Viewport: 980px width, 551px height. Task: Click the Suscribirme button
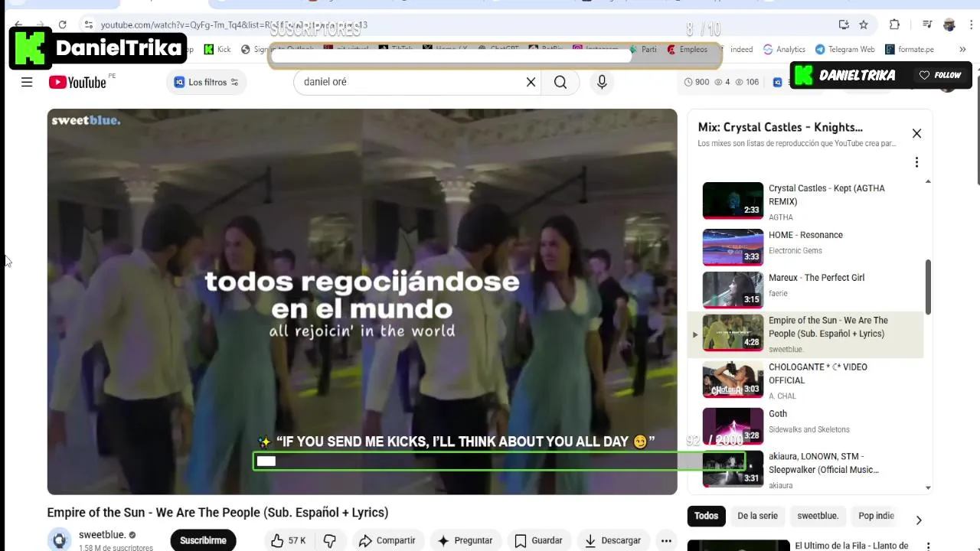(203, 540)
